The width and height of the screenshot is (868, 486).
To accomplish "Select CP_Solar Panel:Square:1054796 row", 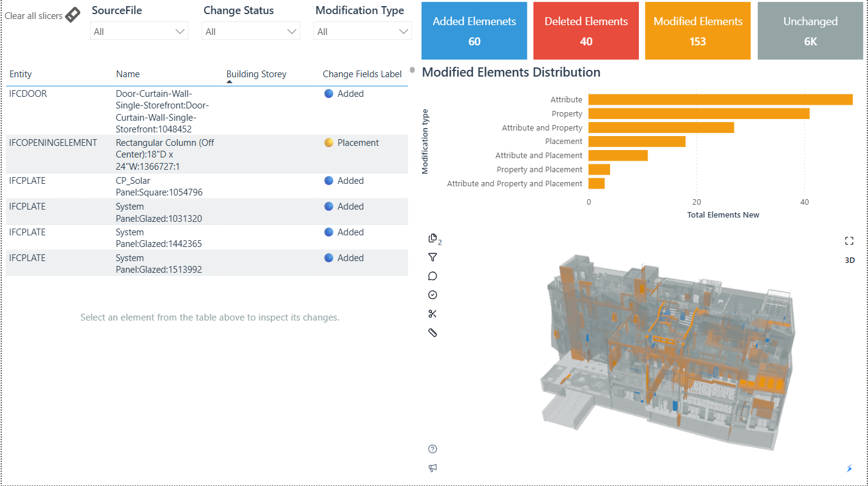I will pyautogui.click(x=207, y=186).
